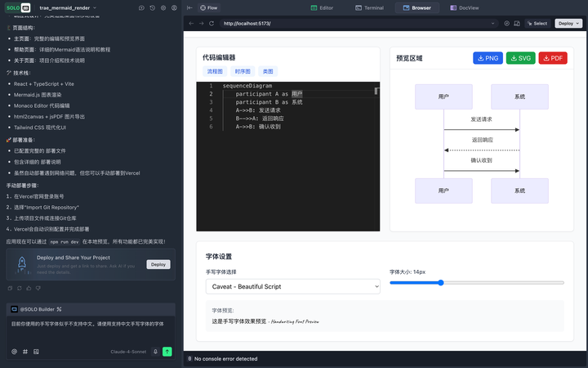Open the handwriting font dropdown

pyautogui.click(x=293, y=286)
